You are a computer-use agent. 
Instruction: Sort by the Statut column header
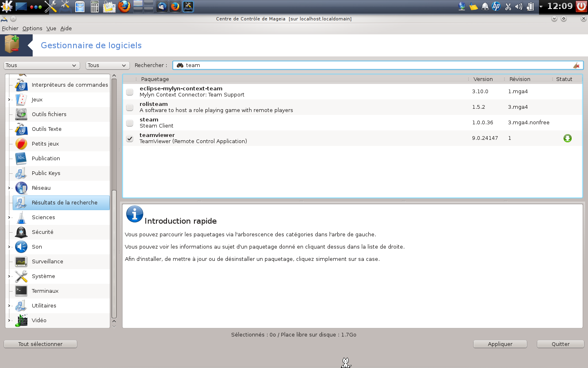[x=567, y=79]
